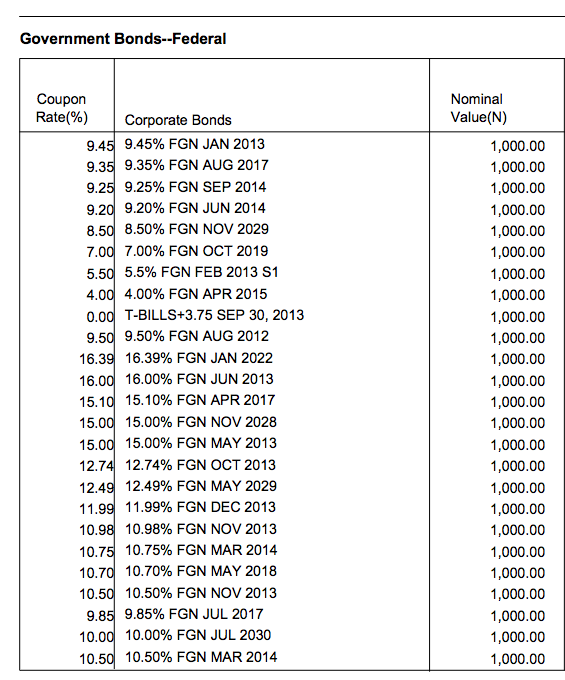Viewport: 565px width, 680px height.
Task: Click the 15.00% FGN NOV 2028 entry
Action: 201,422
